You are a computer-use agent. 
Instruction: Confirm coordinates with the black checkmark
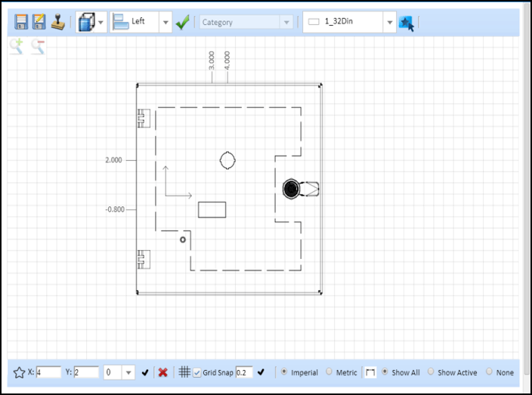(145, 372)
